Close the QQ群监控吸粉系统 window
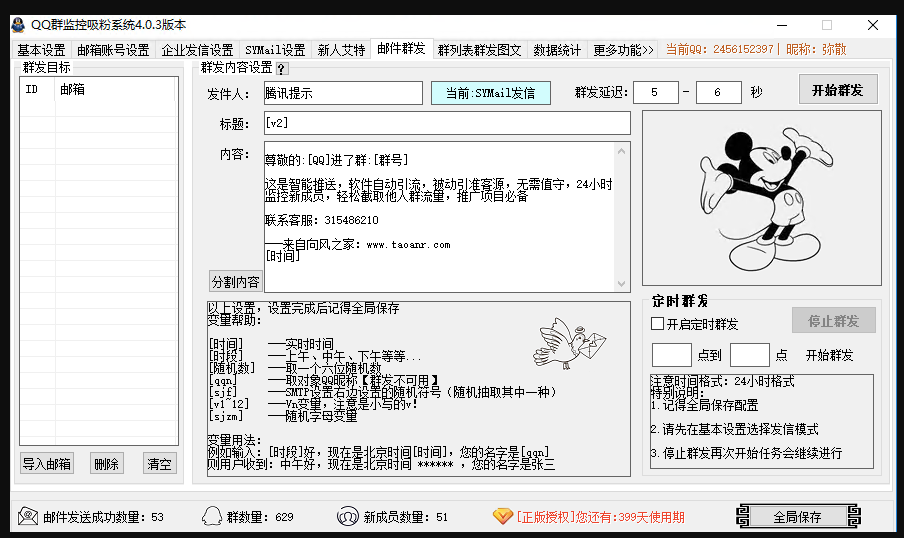The height and width of the screenshot is (538, 904). pyautogui.click(x=873, y=25)
